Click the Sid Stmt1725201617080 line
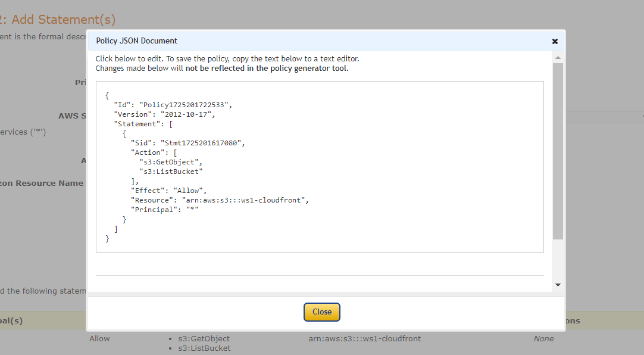 (187, 143)
